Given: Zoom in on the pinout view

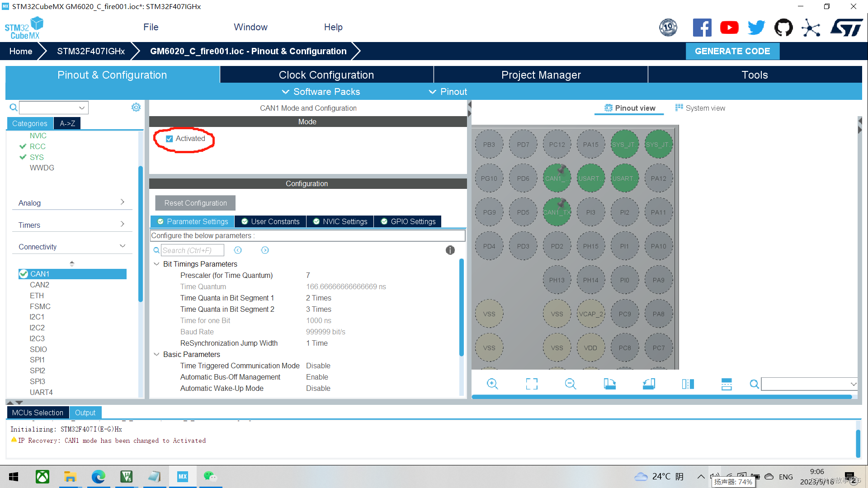Looking at the screenshot, I should (492, 384).
